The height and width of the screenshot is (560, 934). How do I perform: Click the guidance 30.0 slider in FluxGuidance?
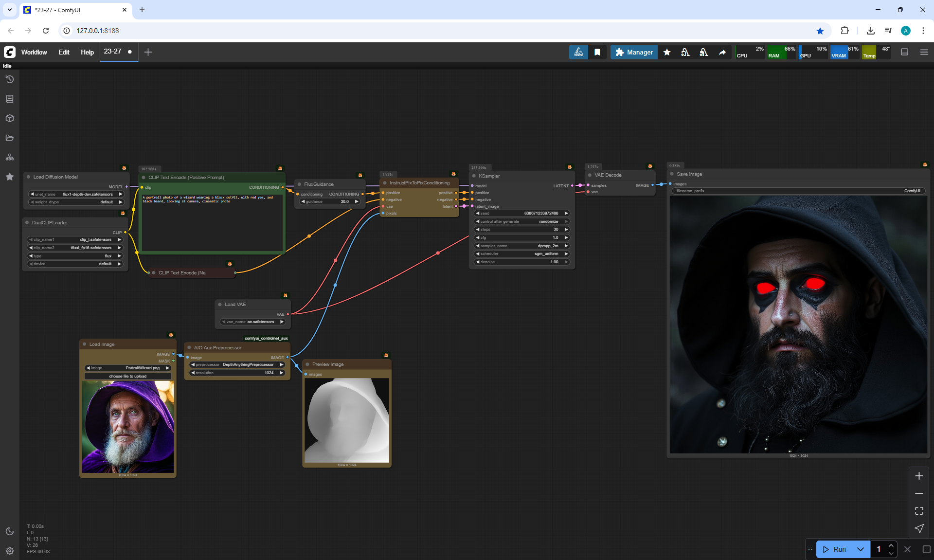point(330,201)
